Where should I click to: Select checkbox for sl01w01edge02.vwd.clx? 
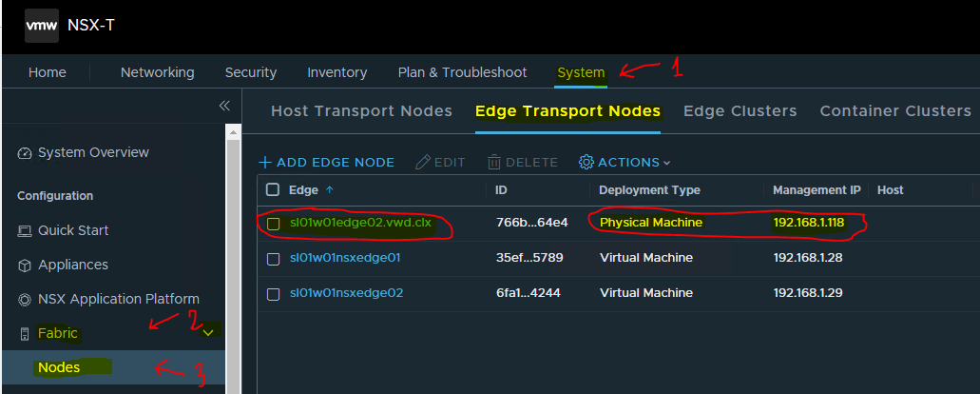273,224
